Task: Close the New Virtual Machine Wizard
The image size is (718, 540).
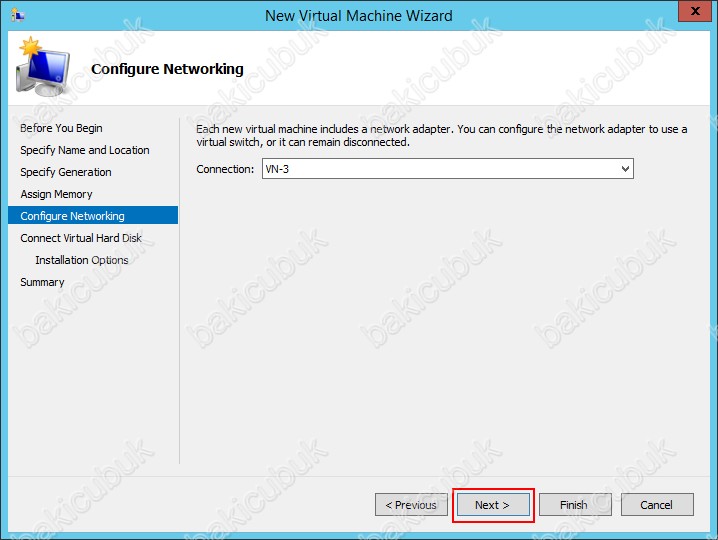Action: [695, 11]
